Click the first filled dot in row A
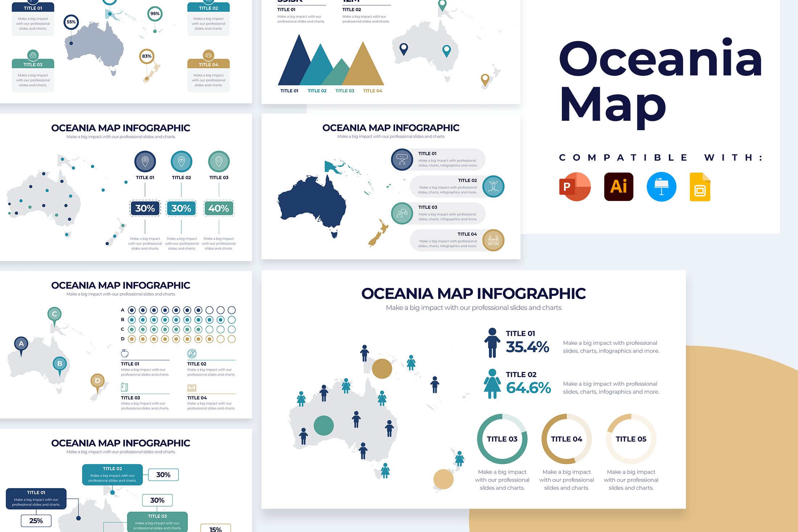The width and height of the screenshot is (798, 532). (132, 310)
